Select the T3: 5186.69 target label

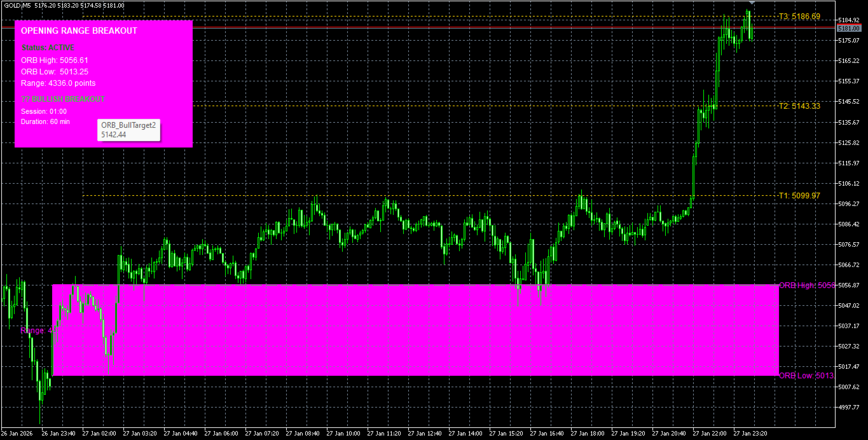coord(799,17)
